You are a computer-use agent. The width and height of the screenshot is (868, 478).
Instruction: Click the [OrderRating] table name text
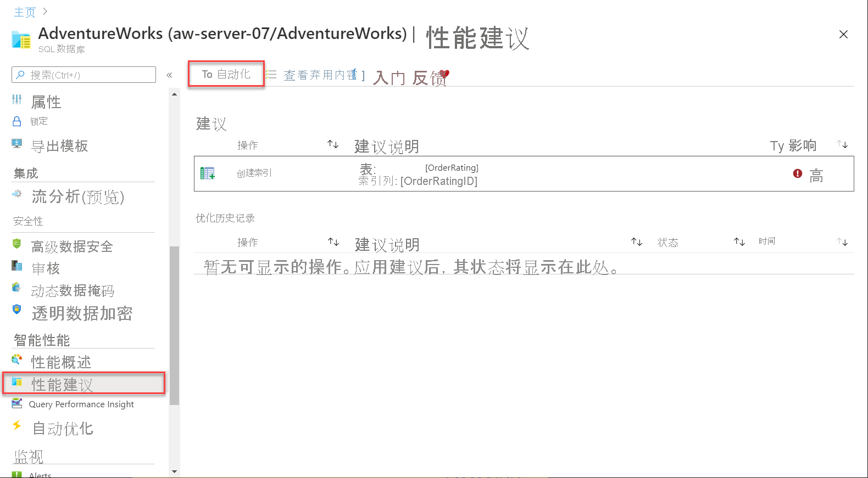click(452, 168)
